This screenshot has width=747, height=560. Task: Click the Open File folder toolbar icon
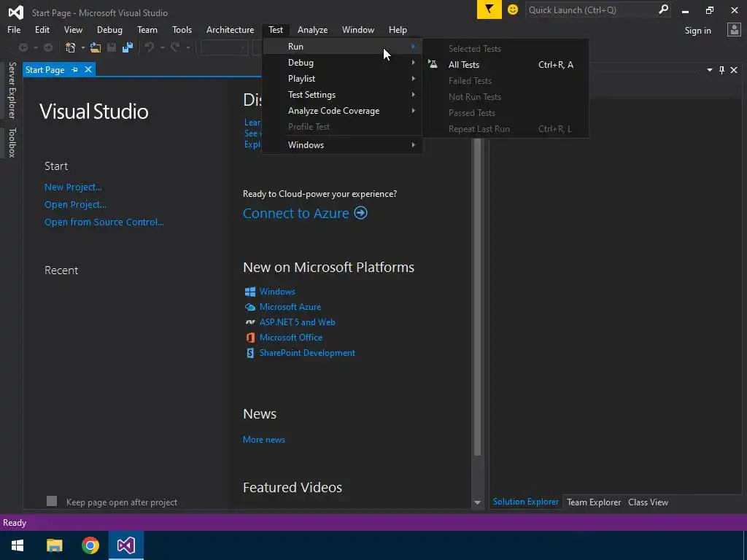(x=96, y=47)
